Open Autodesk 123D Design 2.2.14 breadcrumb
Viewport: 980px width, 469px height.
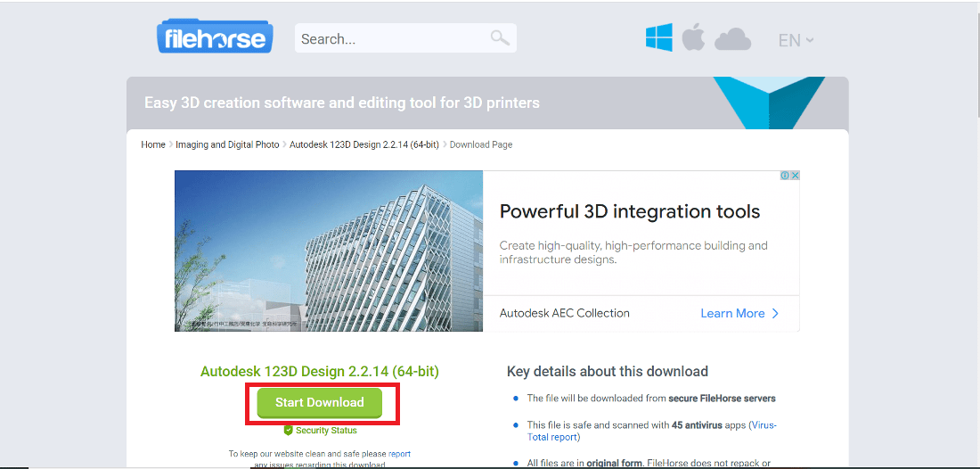pos(364,144)
